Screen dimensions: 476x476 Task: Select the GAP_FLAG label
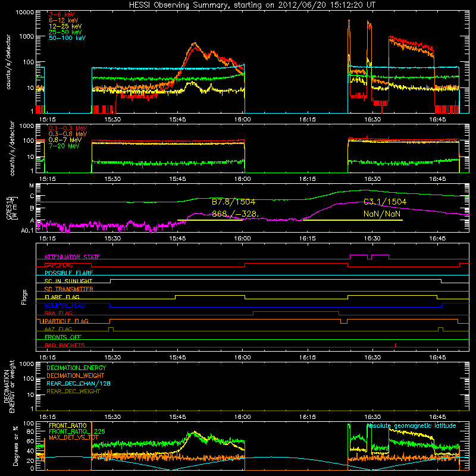58,265
